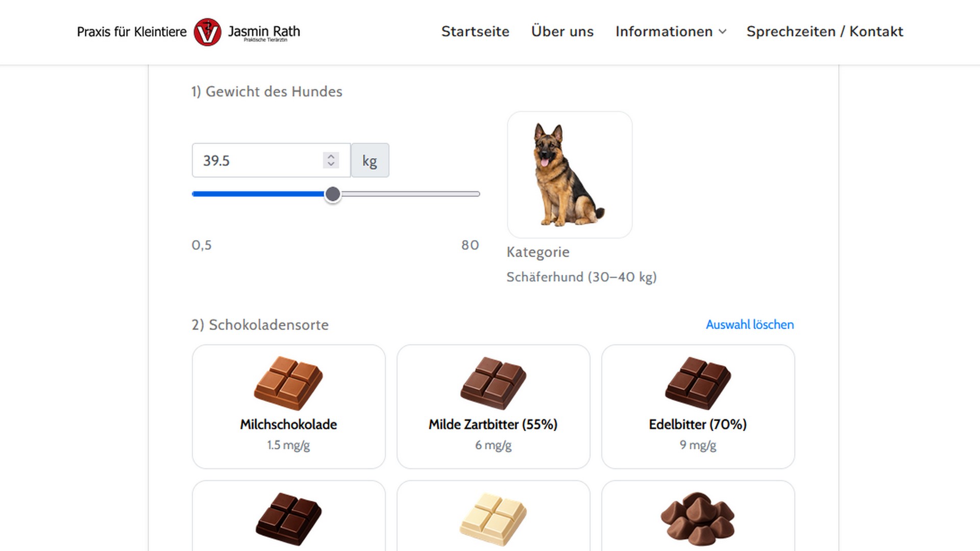Click the kg unit label button
Image resolution: width=980 pixels, height=551 pixels.
(x=370, y=160)
